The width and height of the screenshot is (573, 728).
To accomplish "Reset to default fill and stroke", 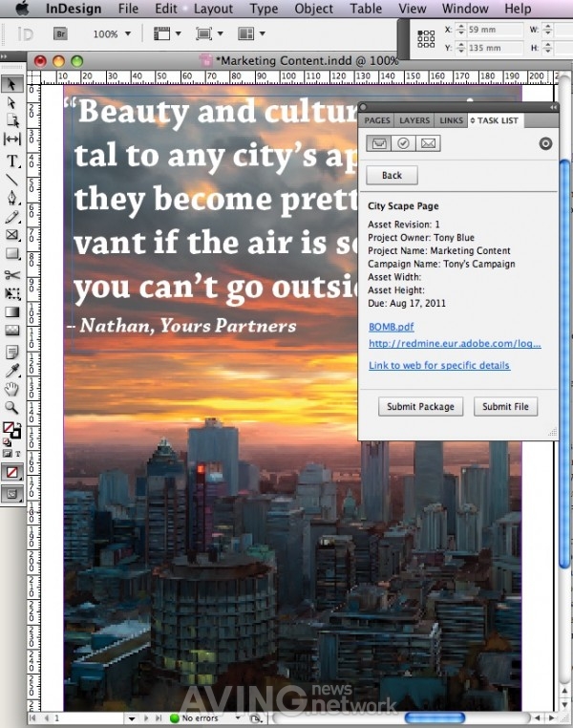I will click(x=6, y=441).
